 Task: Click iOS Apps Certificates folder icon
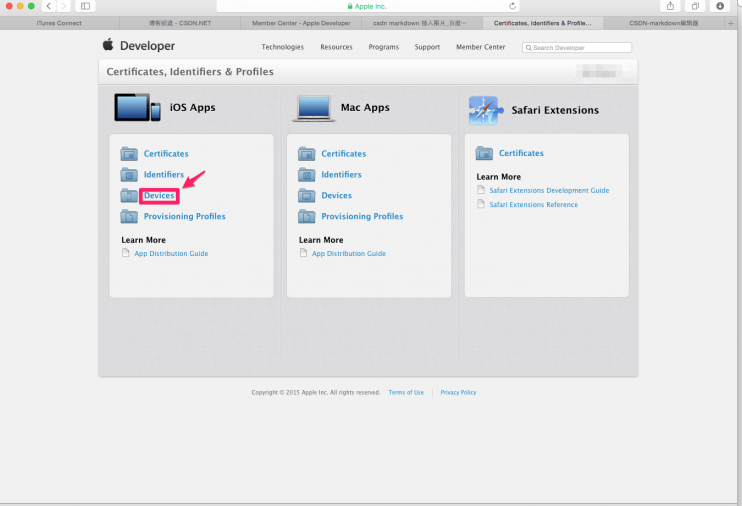click(129, 153)
